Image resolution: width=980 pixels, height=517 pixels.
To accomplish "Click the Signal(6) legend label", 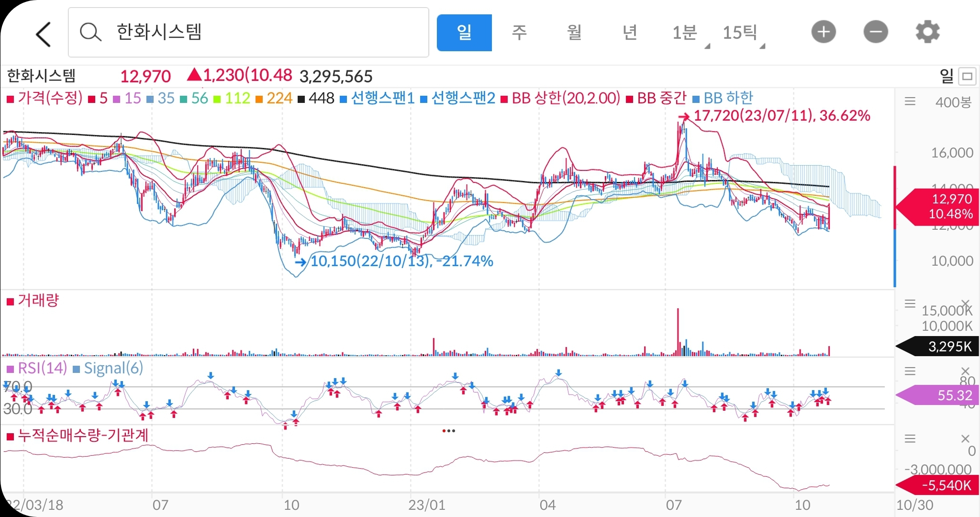I will (x=108, y=368).
